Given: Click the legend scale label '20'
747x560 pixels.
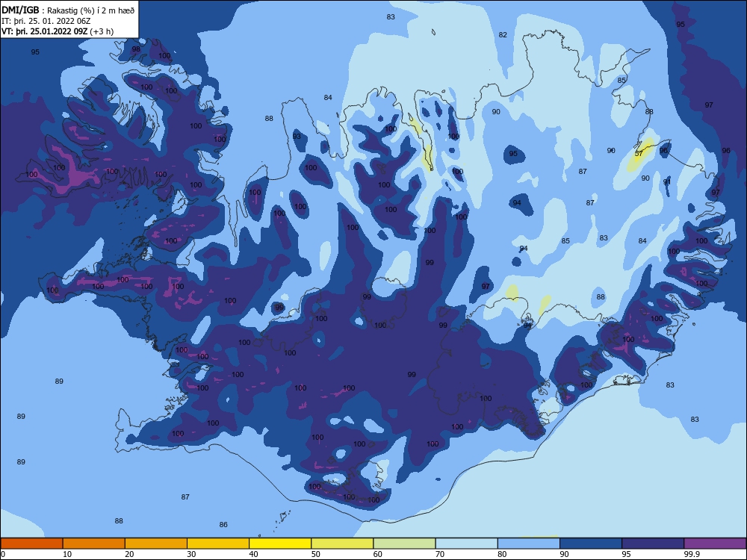Looking at the screenshot, I should pyautogui.click(x=129, y=554).
